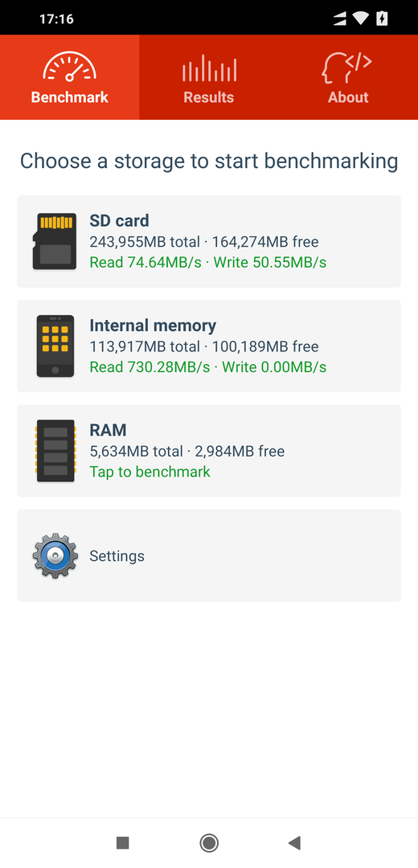Tap the RAM total and free line
This screenshot has height=868, width=418.
(187, 451)
